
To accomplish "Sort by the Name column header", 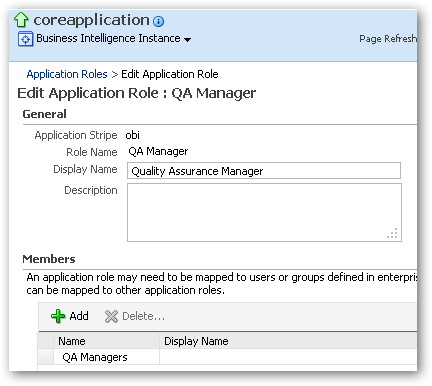I will pyautogui.click(x=106, y=341).
